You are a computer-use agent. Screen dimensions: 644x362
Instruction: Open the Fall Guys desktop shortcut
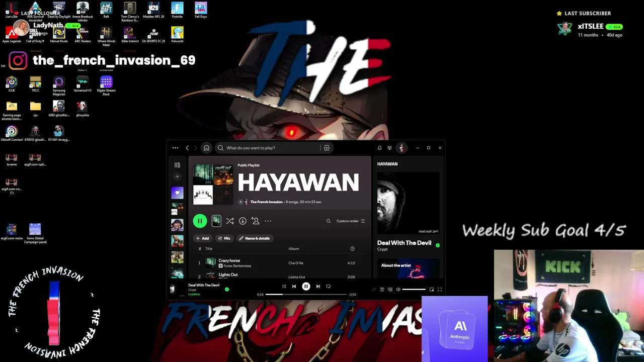tap(201, 11)
